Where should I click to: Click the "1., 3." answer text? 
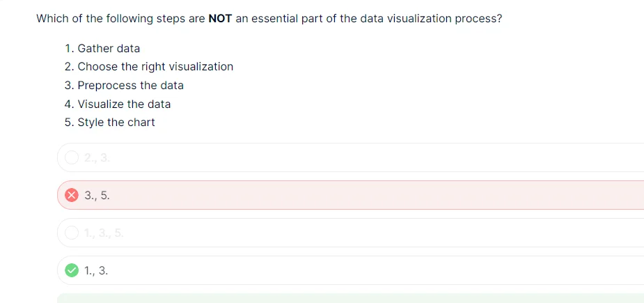[x=96, y=271]
